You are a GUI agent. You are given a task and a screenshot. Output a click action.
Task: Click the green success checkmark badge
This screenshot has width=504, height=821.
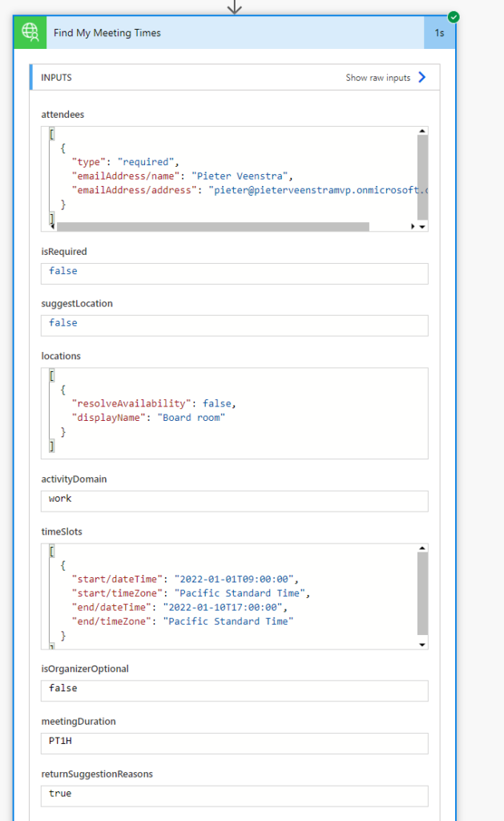point(454,18)
